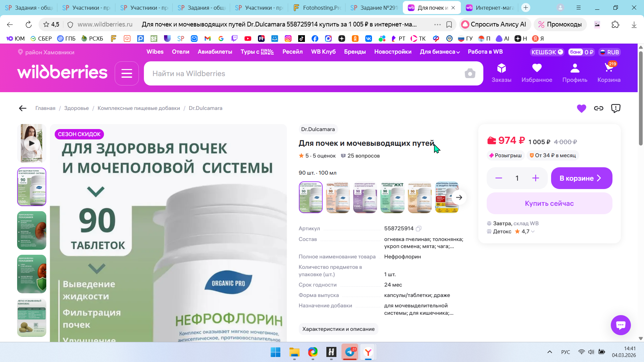Increase quantity with plus stepper
This screenshot has height=362, width=644.
coord(535,178)
